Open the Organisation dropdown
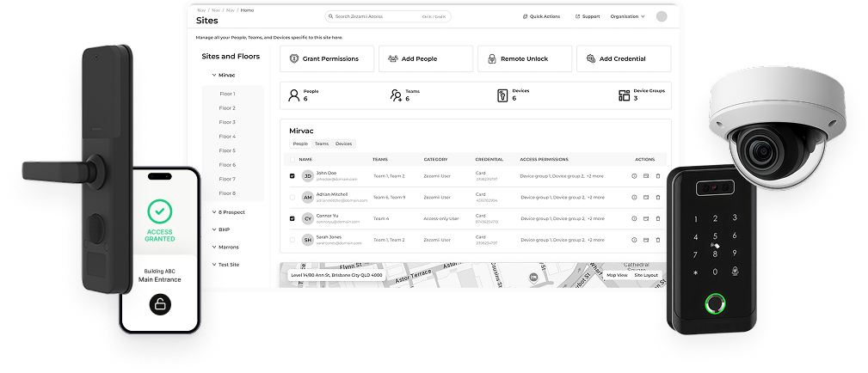The width and height of the screenshot is (868, 373). click(627, 16)
